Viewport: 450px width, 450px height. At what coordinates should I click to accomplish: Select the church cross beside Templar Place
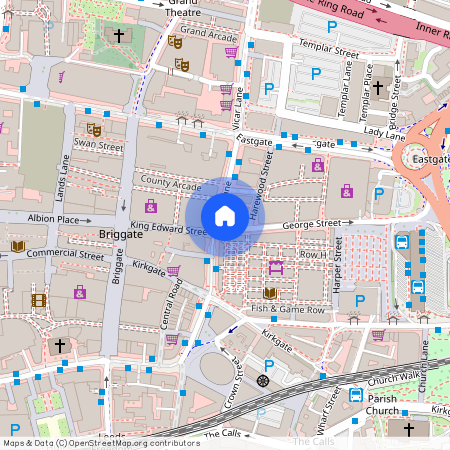pyautogui.click(x=378, y=88)
